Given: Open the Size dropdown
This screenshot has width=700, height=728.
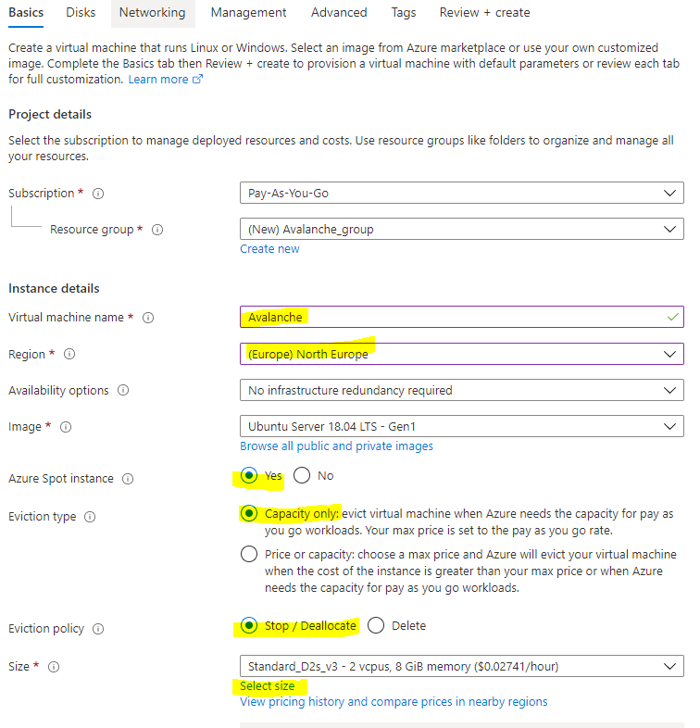Looking at the screenshot, I should [461, 666].
